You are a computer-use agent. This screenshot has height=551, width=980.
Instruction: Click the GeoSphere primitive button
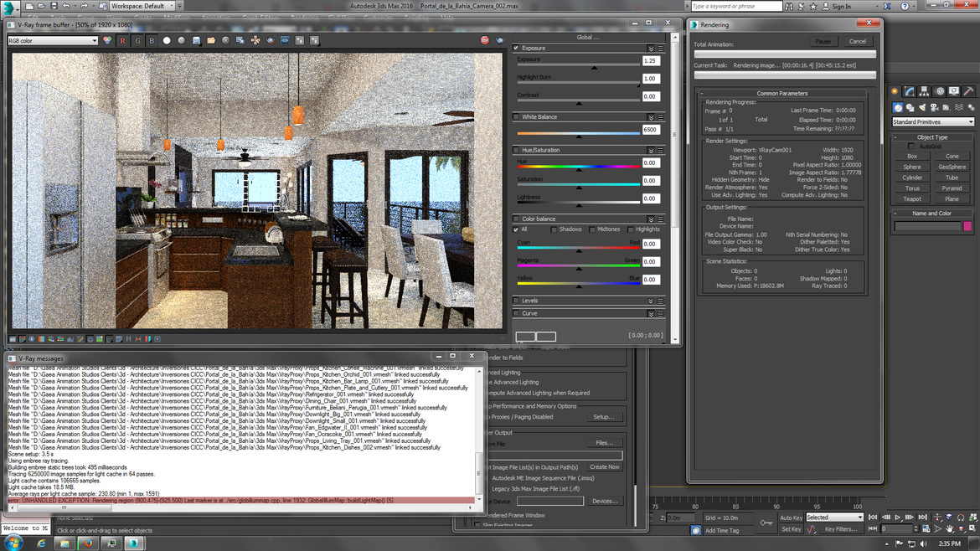point(952,167)
